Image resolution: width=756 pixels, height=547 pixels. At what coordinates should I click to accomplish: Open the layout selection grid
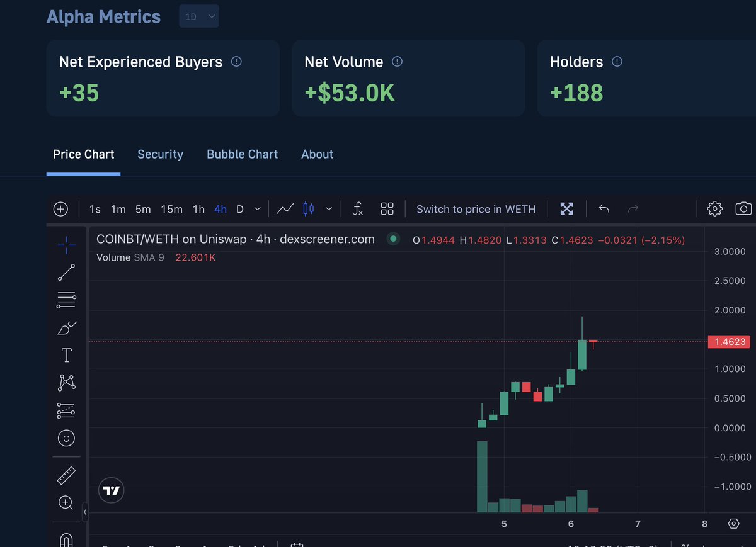point(387,208)
